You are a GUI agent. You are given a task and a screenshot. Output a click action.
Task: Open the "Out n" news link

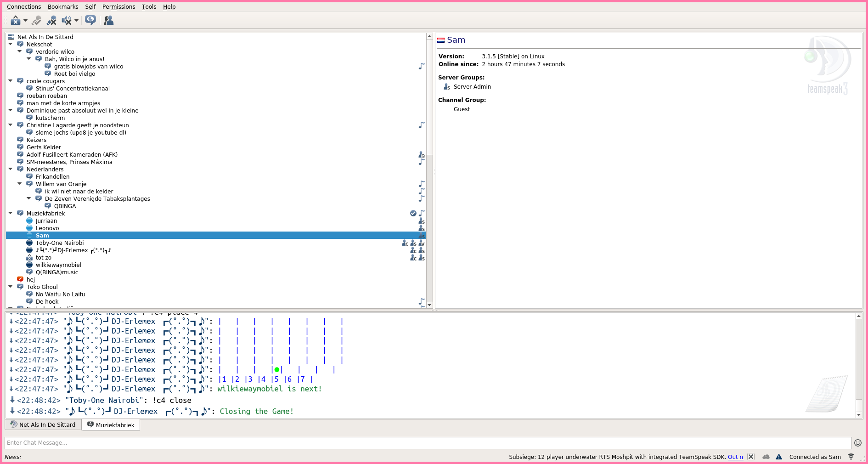tap(735, 457)
